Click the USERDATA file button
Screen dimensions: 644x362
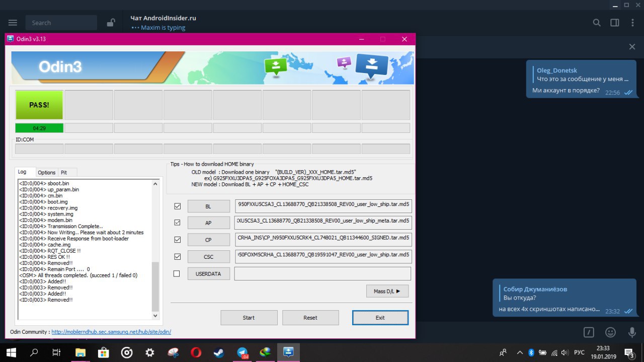pos(209,274)
